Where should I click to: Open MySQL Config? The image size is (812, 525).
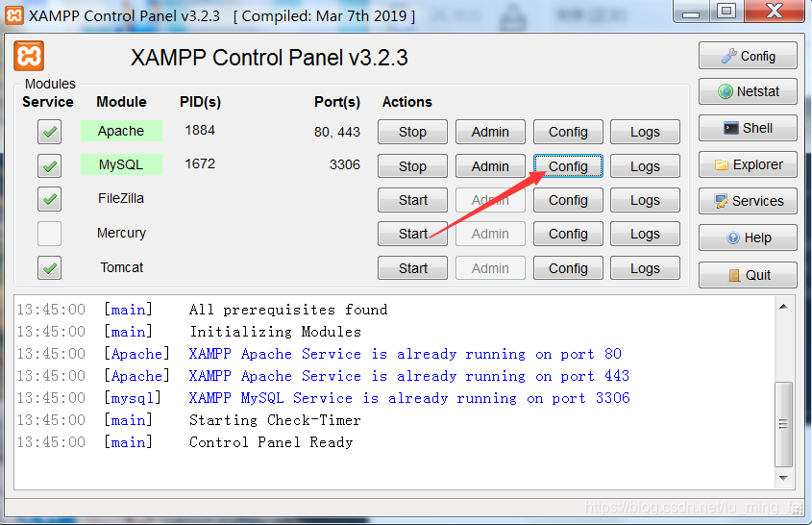click(x=568, y=166)
